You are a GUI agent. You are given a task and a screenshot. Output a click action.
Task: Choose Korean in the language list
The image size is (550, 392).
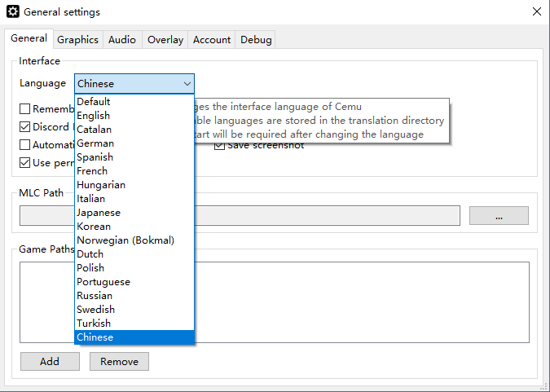(134, 227)
